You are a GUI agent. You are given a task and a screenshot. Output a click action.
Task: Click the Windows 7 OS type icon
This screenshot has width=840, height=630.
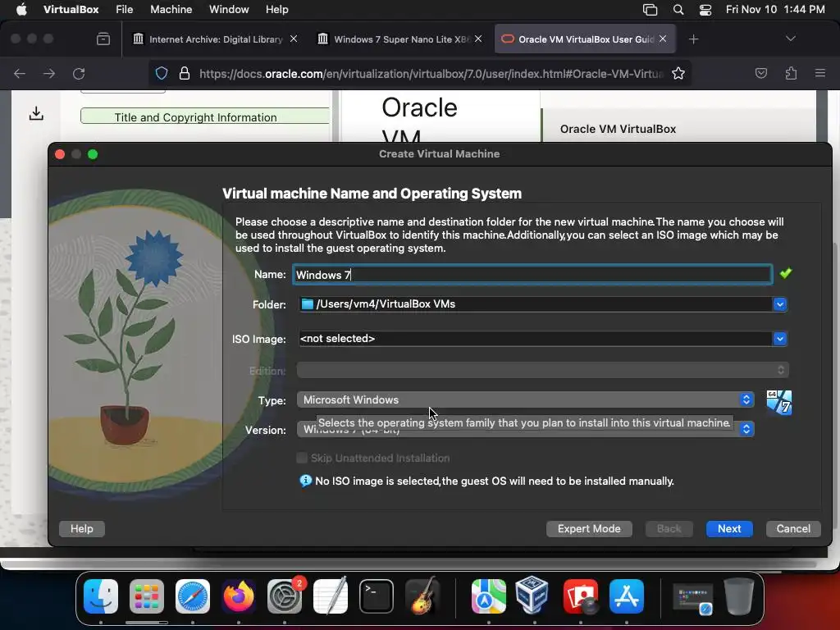coord(779,402)
